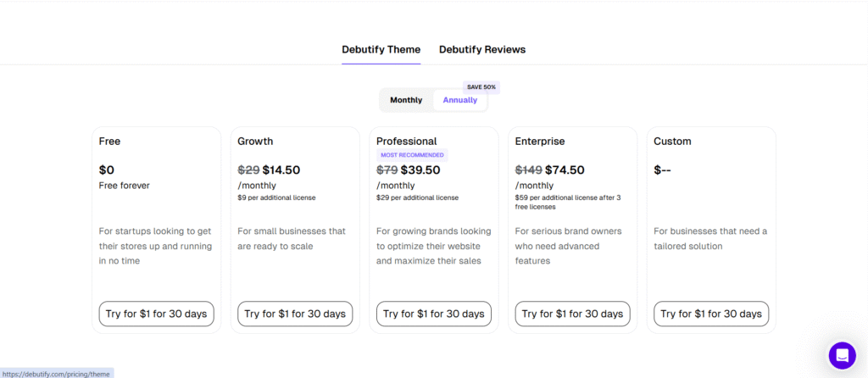Click the Growth plan title
Screen dimensions: 868x378
(255, 142)
